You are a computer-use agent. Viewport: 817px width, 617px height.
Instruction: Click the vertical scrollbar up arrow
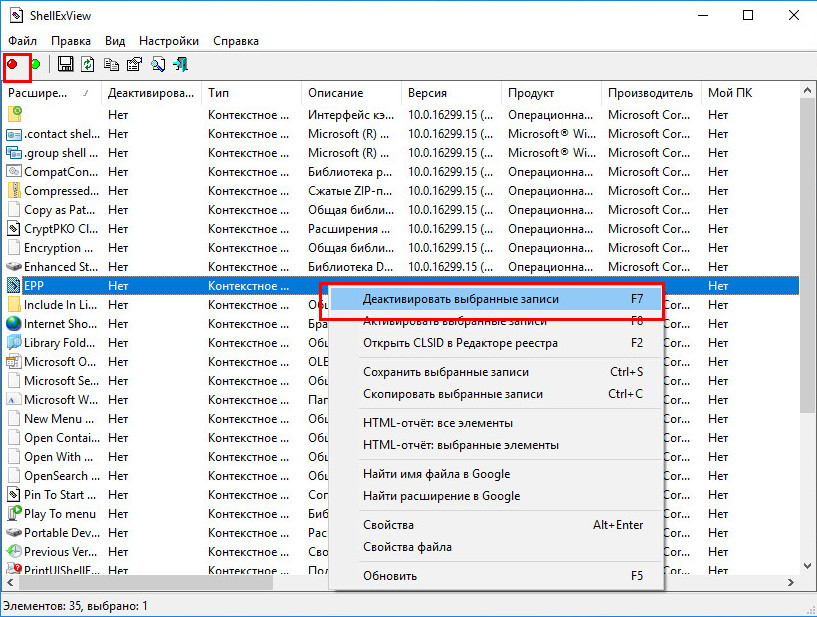coord(808,91)
